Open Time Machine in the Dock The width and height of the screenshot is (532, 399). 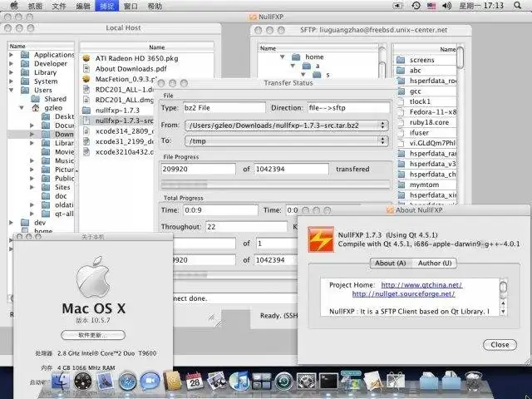click(283, 381)
